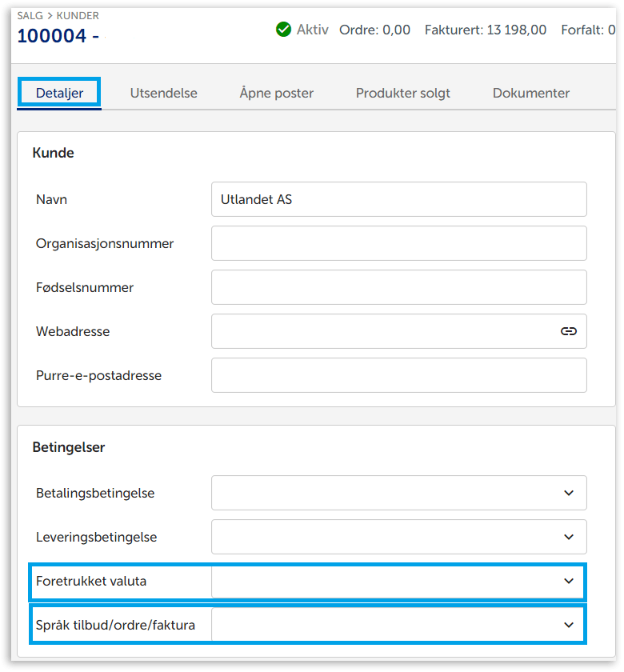Click SALG in the breadcrumb
The width and height of the screenshot is (624, 672).
pyautogui.click(x=30, y=16)
